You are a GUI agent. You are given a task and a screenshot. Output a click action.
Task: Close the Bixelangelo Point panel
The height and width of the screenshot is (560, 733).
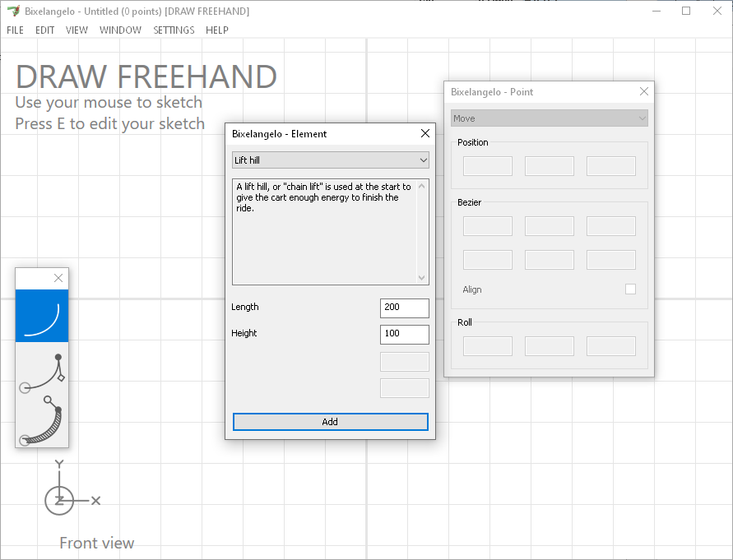click(x=643, y=91)
